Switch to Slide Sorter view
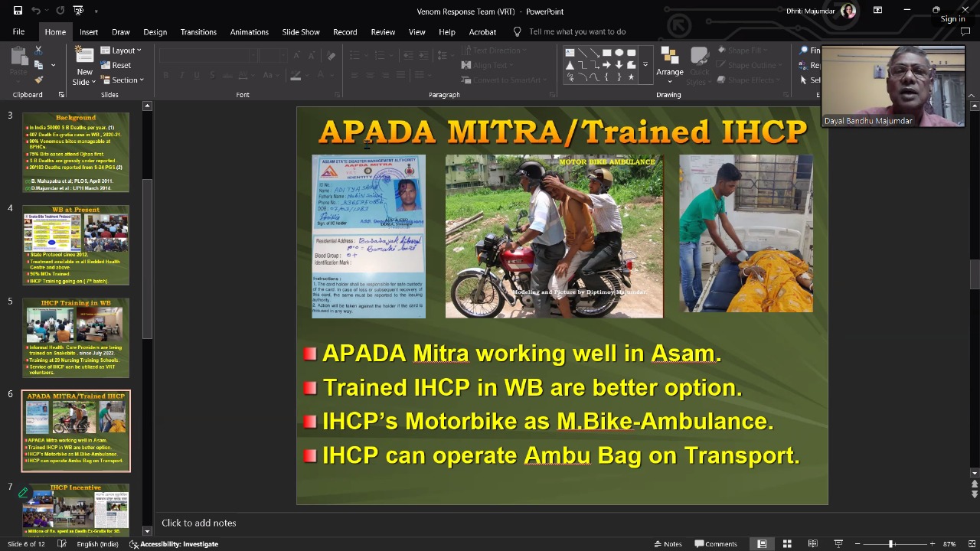 [x=787, y=544]
